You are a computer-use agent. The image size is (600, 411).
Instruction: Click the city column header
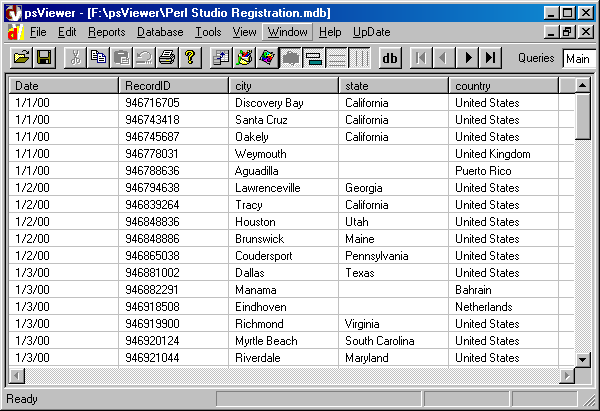(284, 85)
